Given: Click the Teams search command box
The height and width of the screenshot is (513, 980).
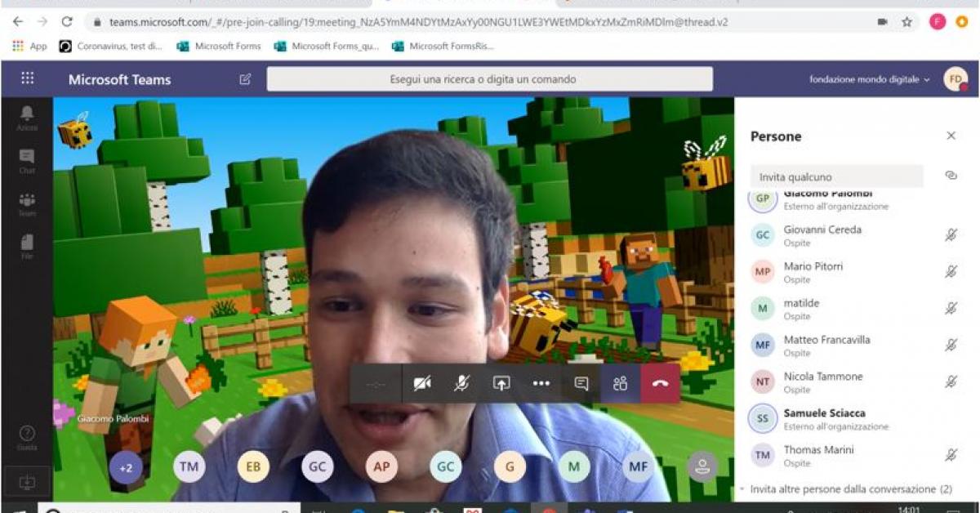Looking at the screenshot, I should [489, 79].
